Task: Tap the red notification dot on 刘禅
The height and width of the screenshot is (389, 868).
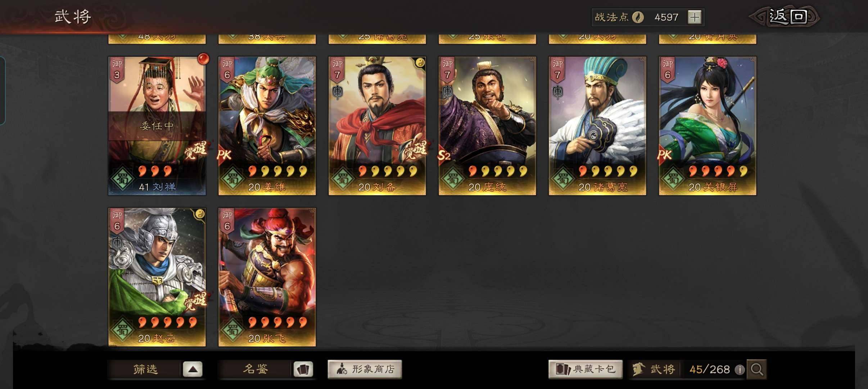Action: 203,58
